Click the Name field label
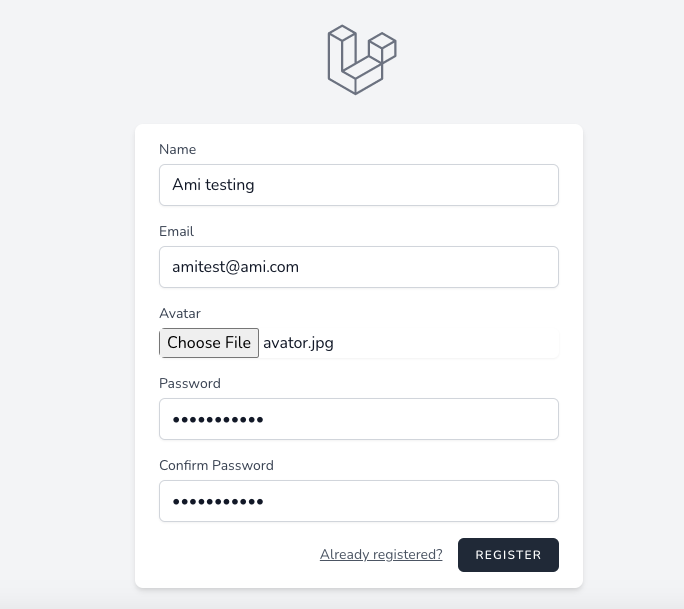This screenshot has width=684, height=609. point(178,149)
